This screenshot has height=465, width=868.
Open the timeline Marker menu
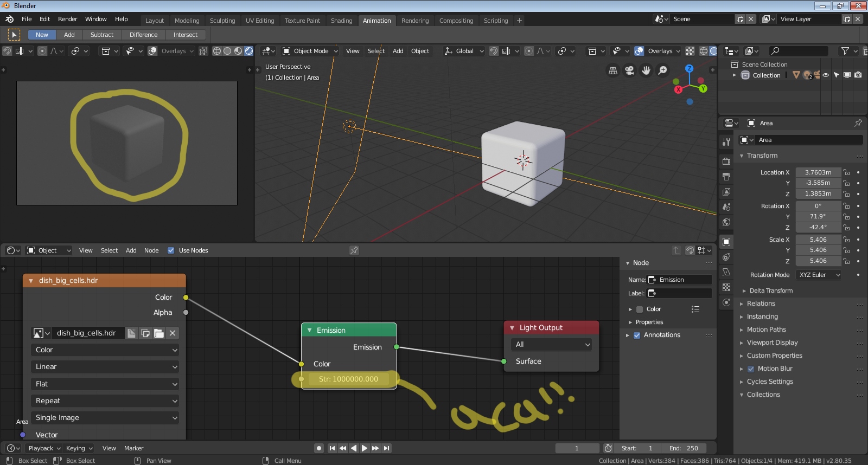tap(133, 448)
